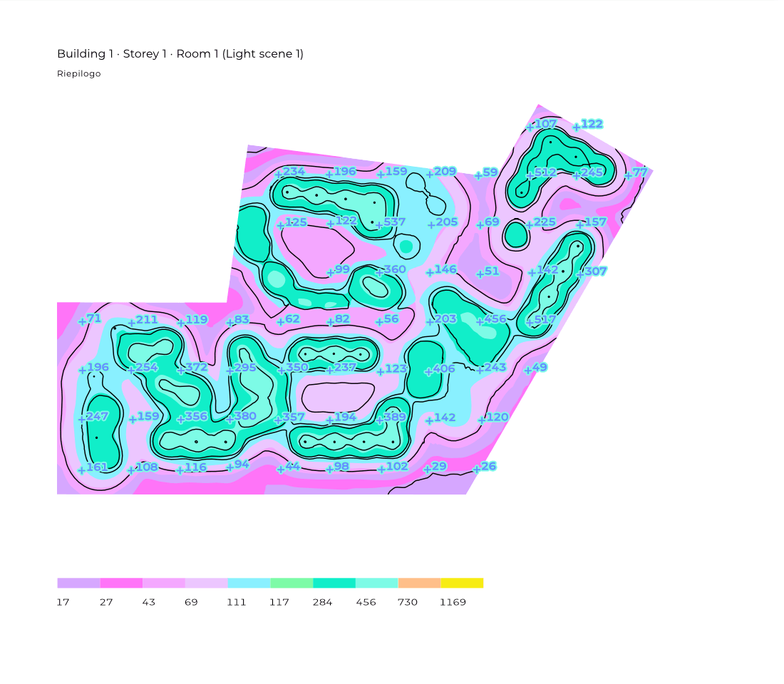Click the 307 lux measurement point
This screenshot has width=784, height=684.
tap(580, 273)
